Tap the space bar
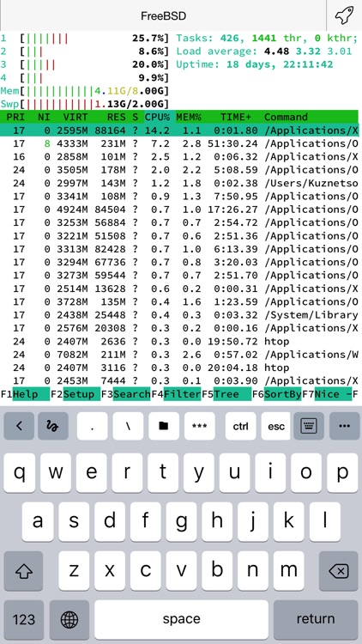The height and width of the screenshot is (644, 362). (x=181, y=620)
